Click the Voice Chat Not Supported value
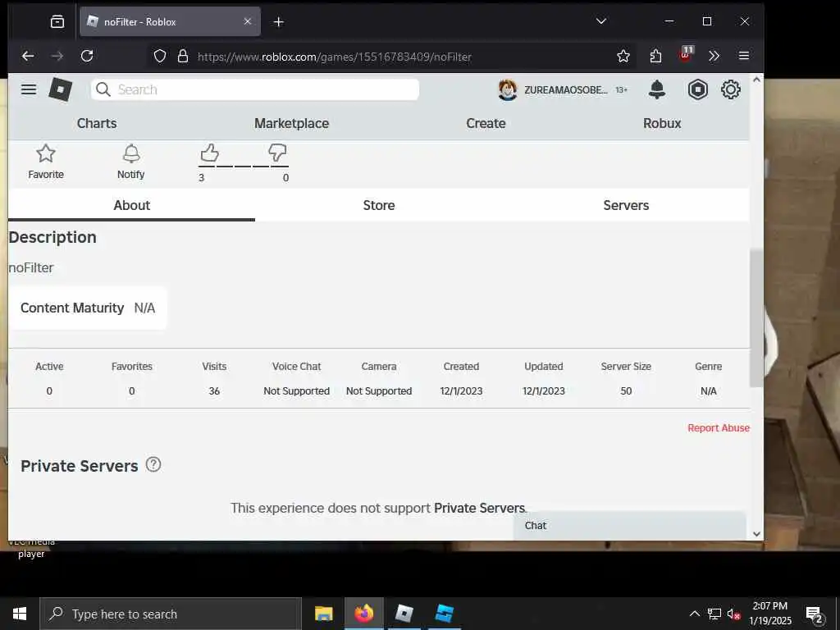The image size is (840, 630). click(x=296, y=391)
